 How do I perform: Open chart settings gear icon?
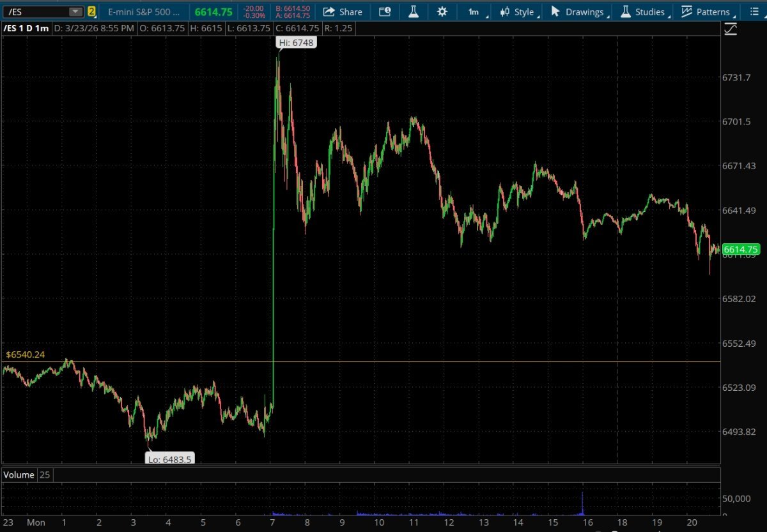[442, 11]
